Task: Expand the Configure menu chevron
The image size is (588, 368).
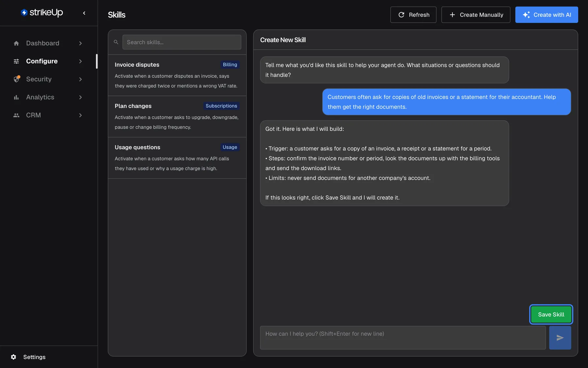Action: [80, 61]
